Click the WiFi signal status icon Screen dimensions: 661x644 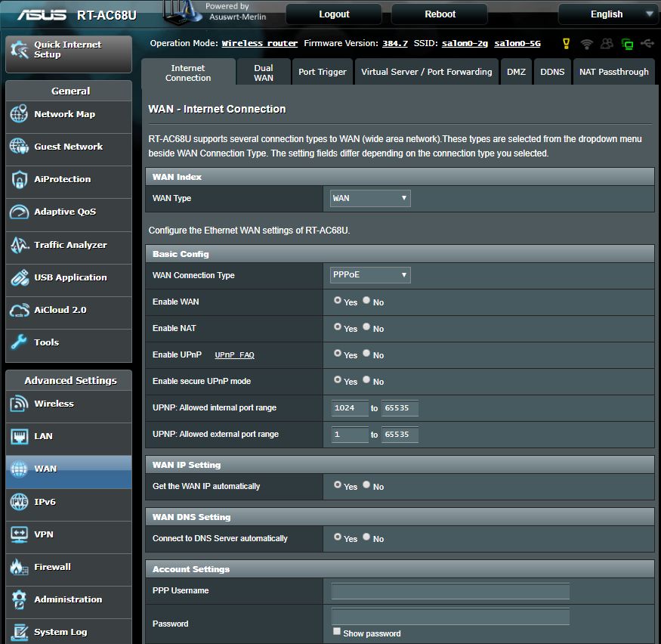[586, 43]
